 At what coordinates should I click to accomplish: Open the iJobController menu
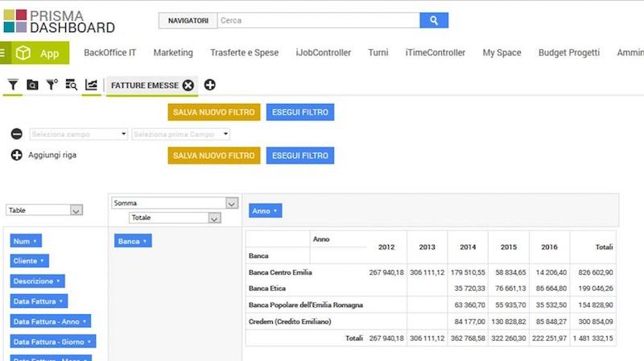click(324, 52)
